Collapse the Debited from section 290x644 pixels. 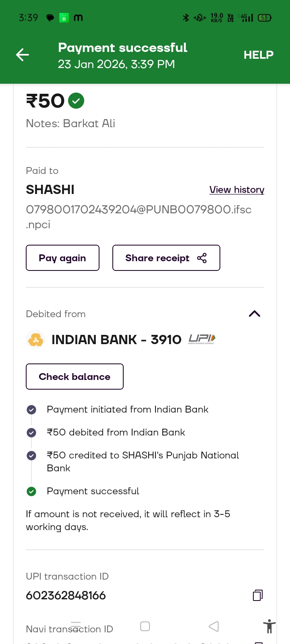point(255,314)
